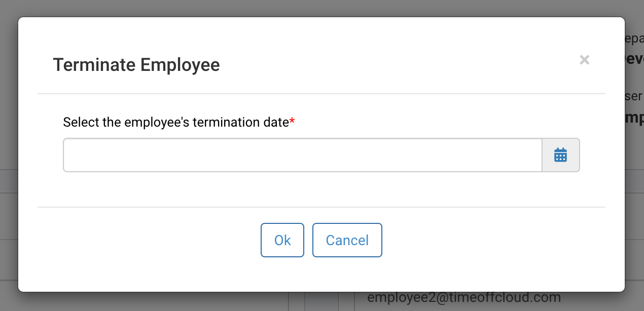
Task: Click the termination date field label
Action: [176, 122]
